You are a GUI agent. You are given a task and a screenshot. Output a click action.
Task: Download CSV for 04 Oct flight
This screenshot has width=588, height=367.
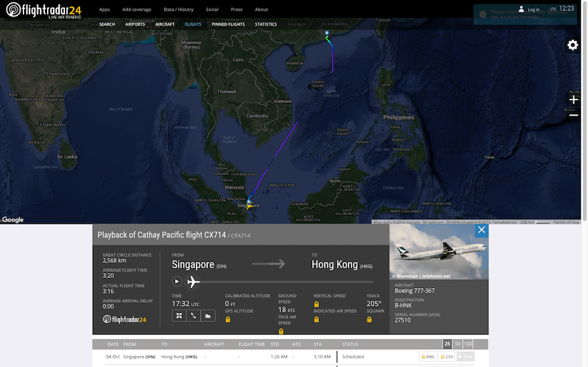(446, 357)
